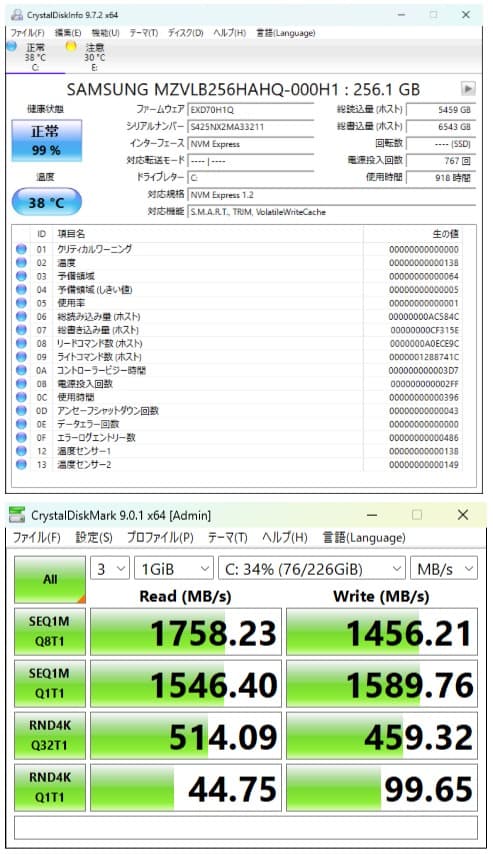Click the firmware field EXD70H1Q
This screenshot has width=493, height=854.
[251, 109]
